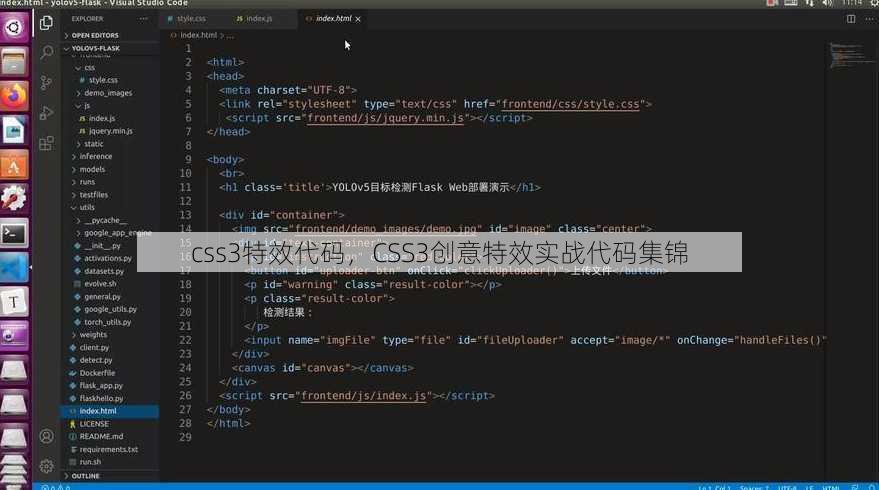Open editor more actions ellipsis

(869, 19)
